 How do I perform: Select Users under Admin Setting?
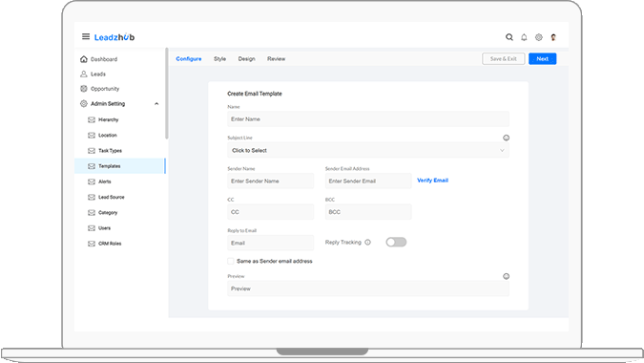pyautogui.click(x=104, y=228)
